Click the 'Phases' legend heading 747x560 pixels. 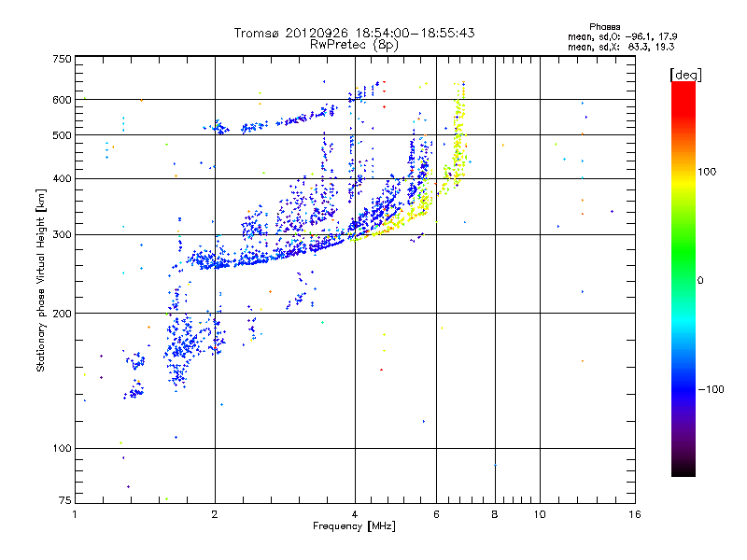604,27
